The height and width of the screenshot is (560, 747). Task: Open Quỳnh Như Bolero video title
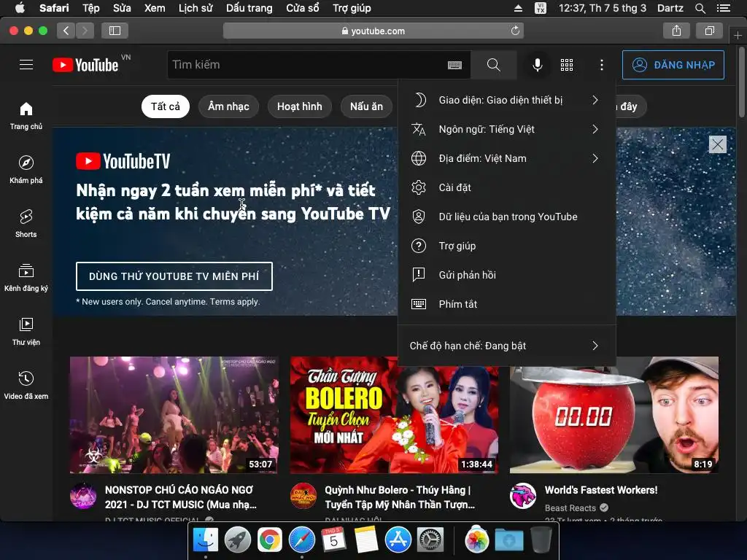click(400, 497)
